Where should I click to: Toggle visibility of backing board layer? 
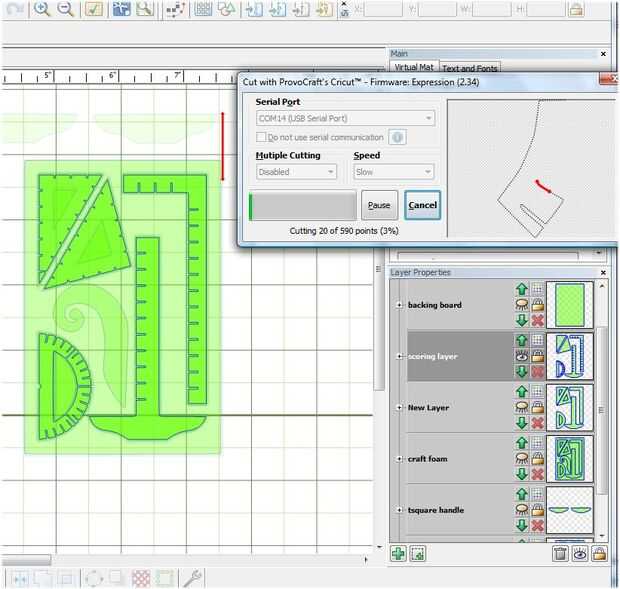(x=522, y=304)
